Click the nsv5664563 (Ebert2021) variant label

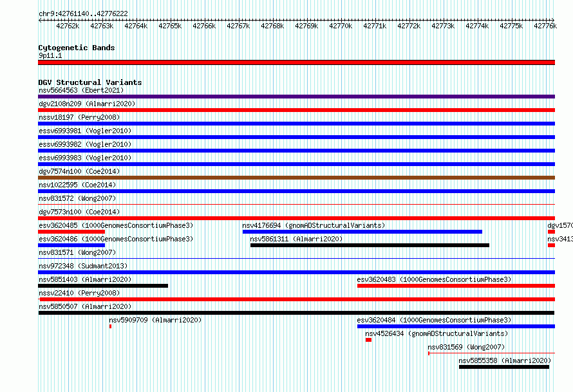[x=81, y=90]
